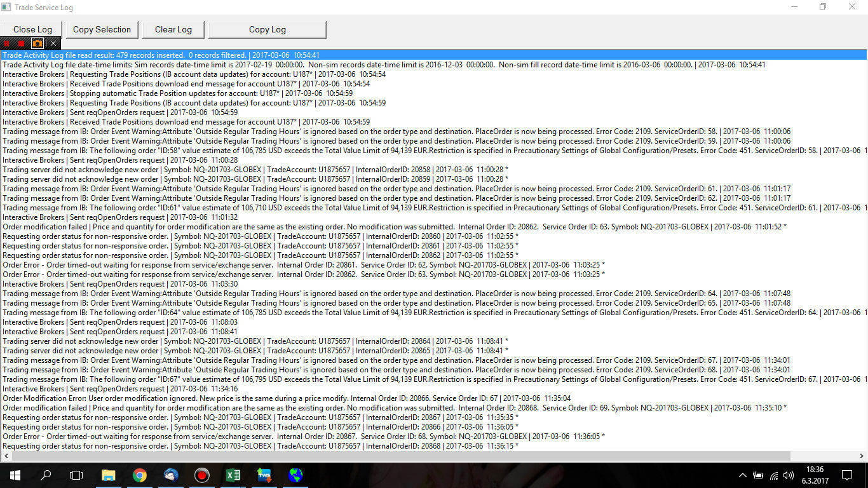The width and height of the screenshot is (868, 488).
Task: Select 'Sent reqOpenOrders request' line at 11:08:03
Action: click(434, 322)
